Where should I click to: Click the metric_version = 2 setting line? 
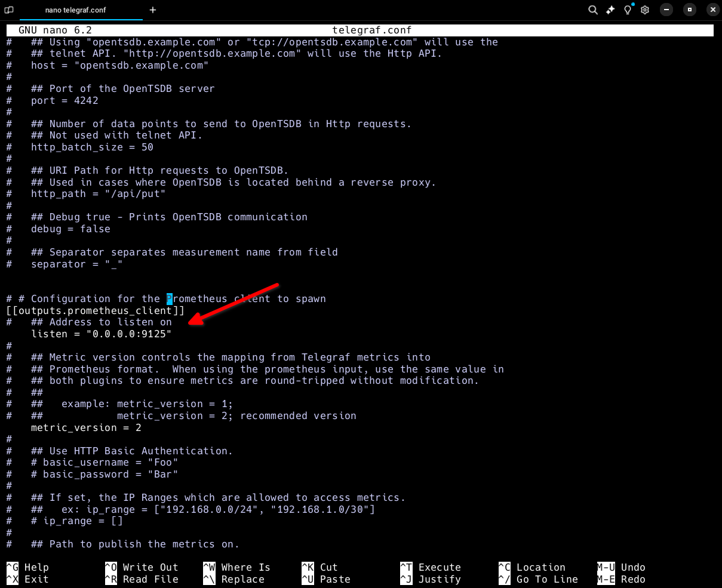pos(86,428)
